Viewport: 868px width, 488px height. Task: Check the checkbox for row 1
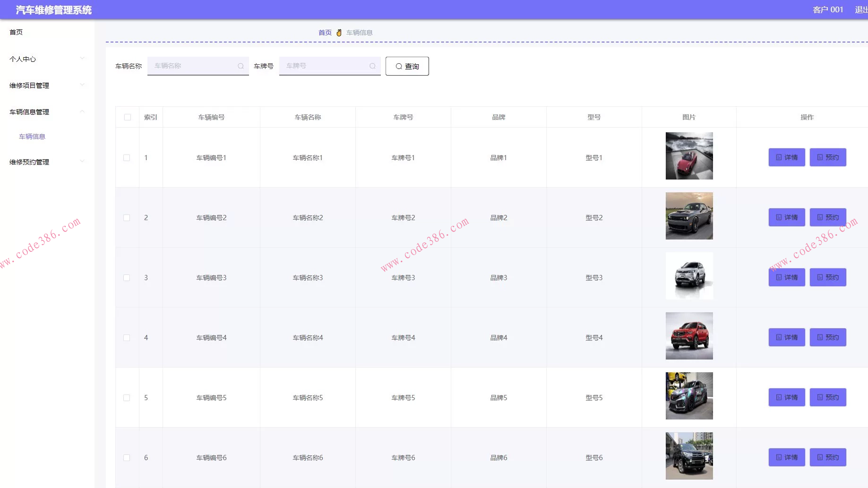pyautogui.click(x=127, y=158)
